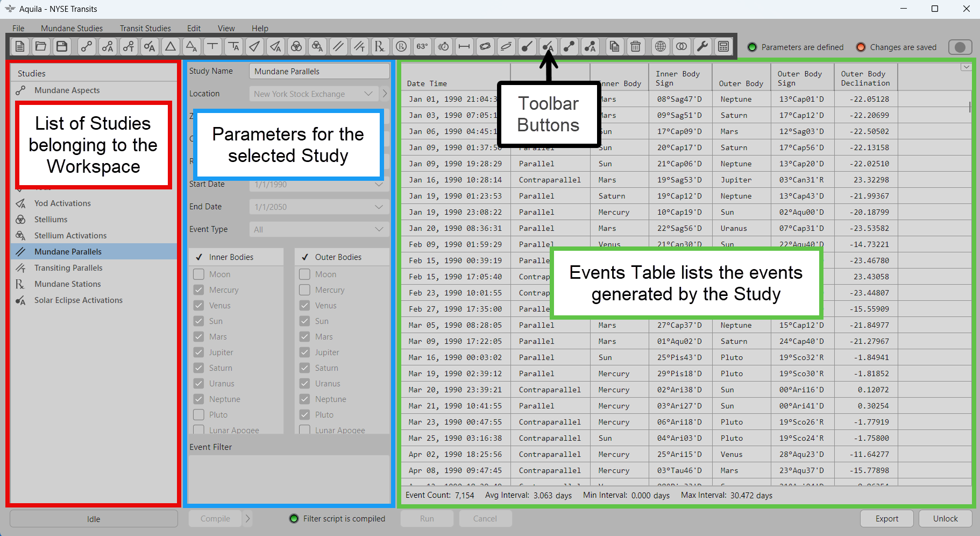Open the End Date dropdown
The height and width of the screenshot is (536, 980).
point(319,207)
